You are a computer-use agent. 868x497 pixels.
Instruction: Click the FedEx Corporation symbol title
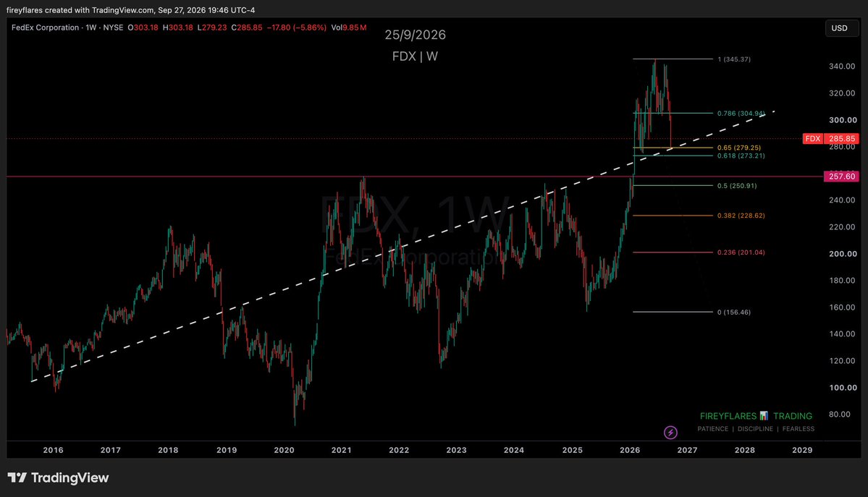46,27
